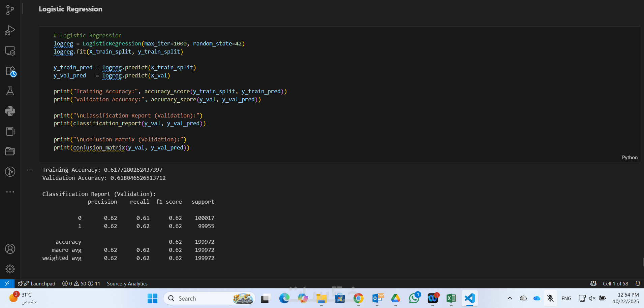Image resolution: width=644 pixels, height=308 pixels.
Task: Open the Git graph icon in the activity bar
Action: pyautogui.click(x=10, y=172)
